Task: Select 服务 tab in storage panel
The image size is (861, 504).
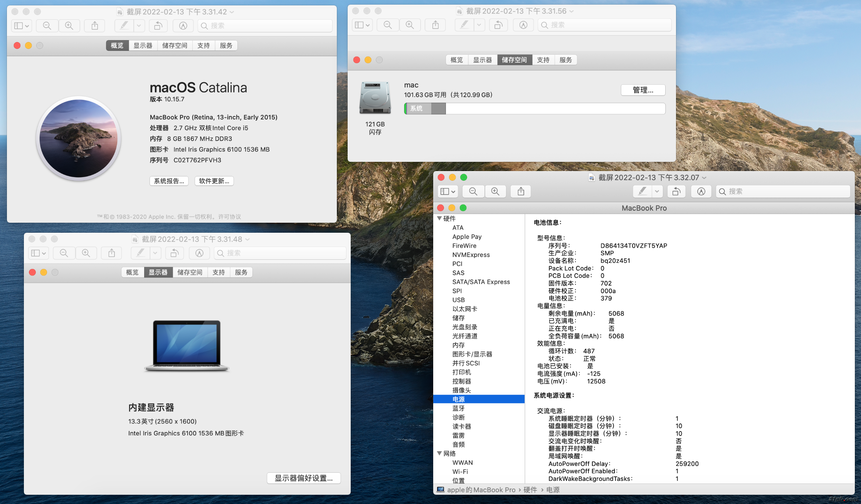Action: 566,60
